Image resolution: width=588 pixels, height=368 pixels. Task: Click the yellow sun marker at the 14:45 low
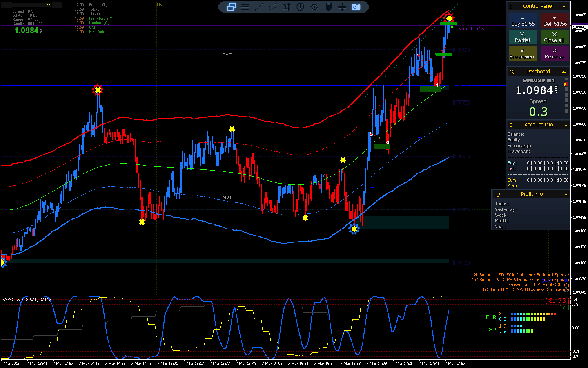point(142,222)
